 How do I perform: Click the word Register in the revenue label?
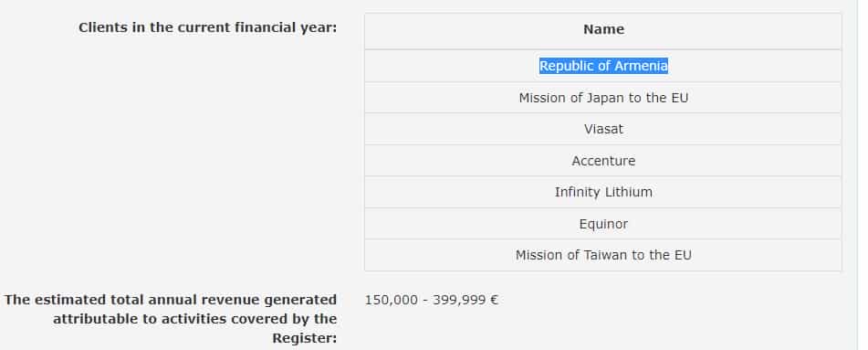pos(304,338)
